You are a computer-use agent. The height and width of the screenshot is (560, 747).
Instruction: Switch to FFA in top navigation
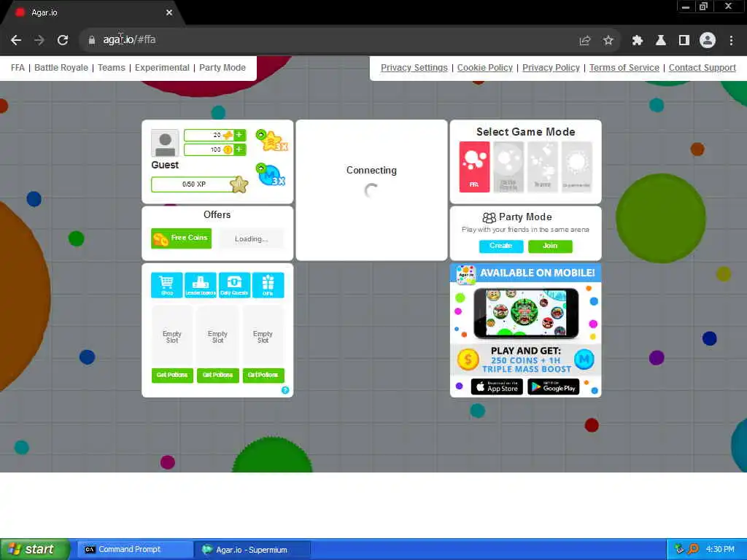coord(18,68)
